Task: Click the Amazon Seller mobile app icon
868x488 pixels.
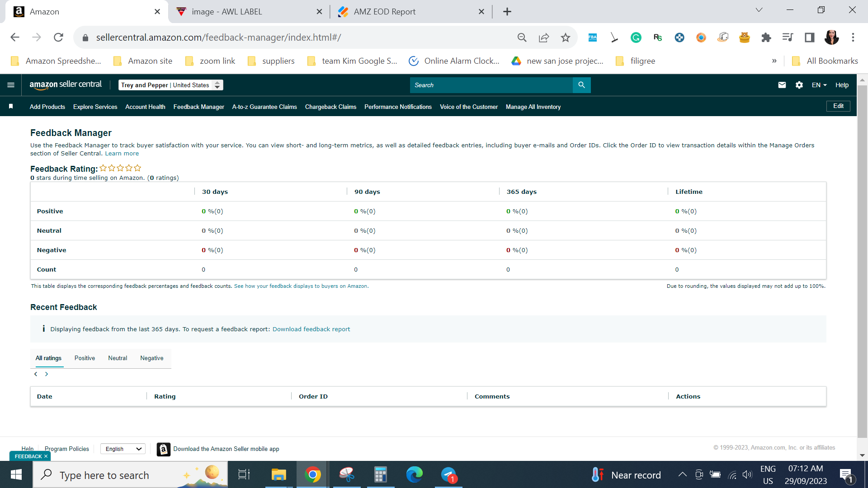Action: [164, 449]
